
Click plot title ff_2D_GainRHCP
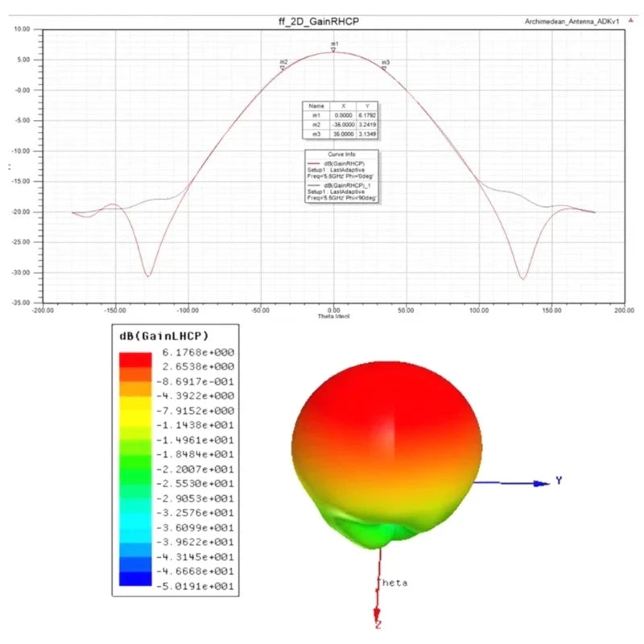(319, 22)
